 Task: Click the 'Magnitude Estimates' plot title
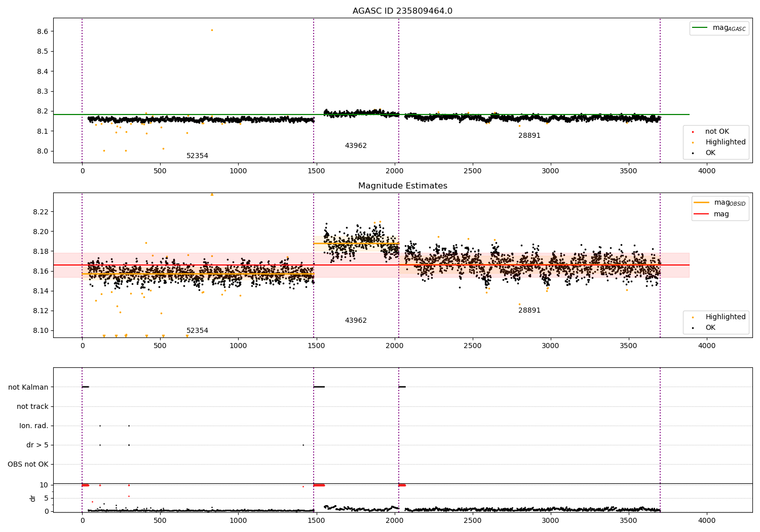click(402, 186)
